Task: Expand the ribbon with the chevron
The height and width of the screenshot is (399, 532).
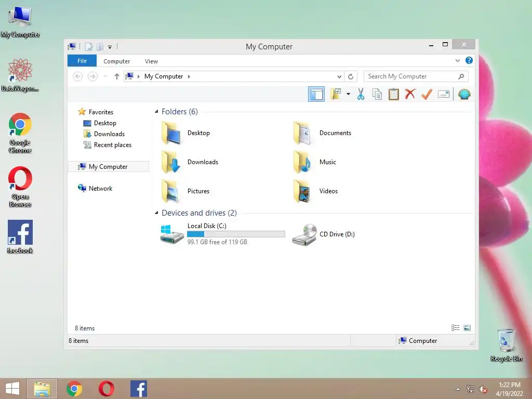Action: [457, 60]
